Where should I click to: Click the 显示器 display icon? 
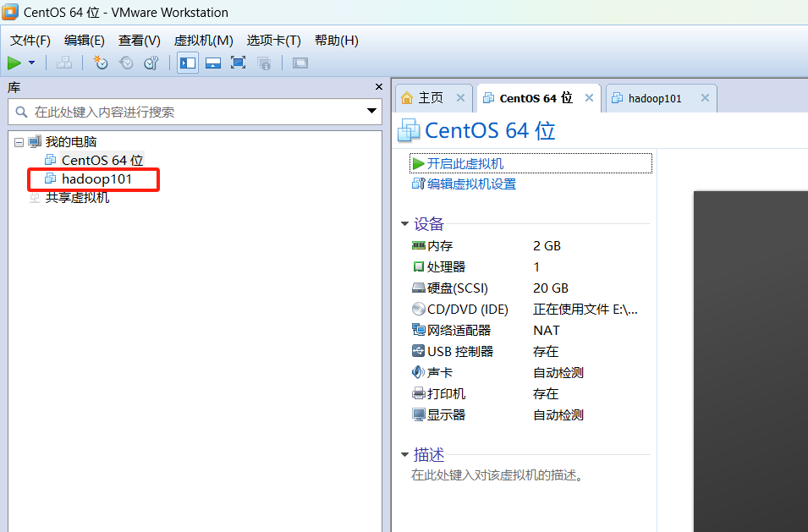[x=419, y=414]
